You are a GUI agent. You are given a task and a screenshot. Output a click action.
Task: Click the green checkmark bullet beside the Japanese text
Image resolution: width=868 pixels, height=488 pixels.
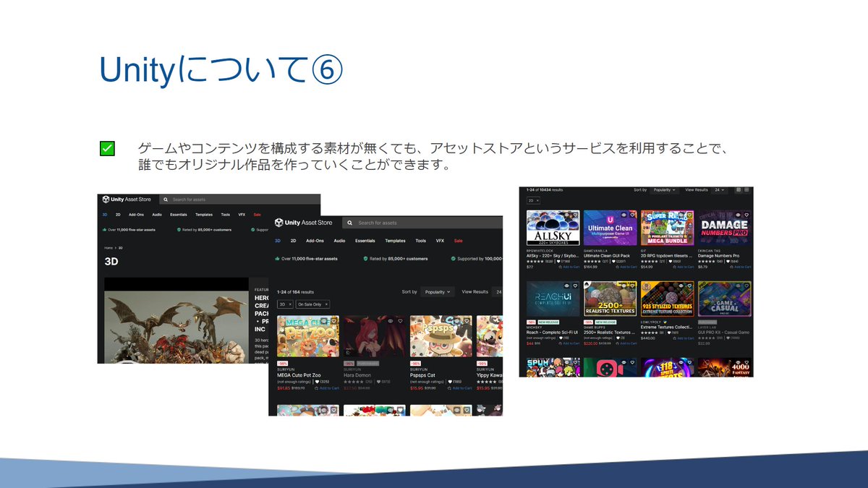(106, 149)
